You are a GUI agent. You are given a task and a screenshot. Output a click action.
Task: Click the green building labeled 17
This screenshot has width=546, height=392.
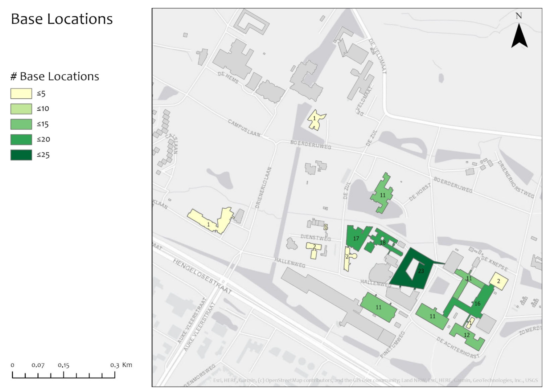point(357,238)
